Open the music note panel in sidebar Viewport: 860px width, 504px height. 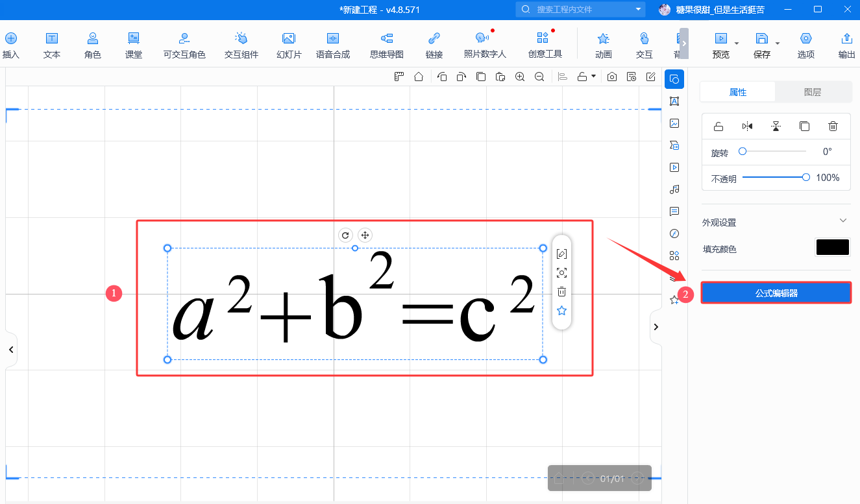[674, 189]
